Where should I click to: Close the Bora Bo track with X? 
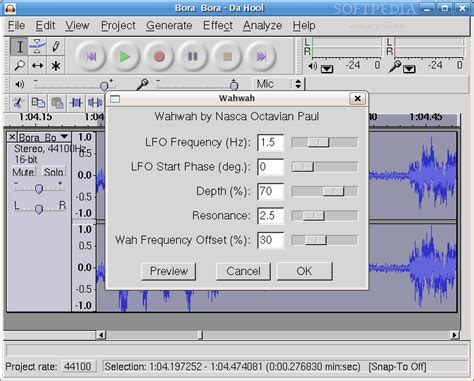(x=12, y=137)
